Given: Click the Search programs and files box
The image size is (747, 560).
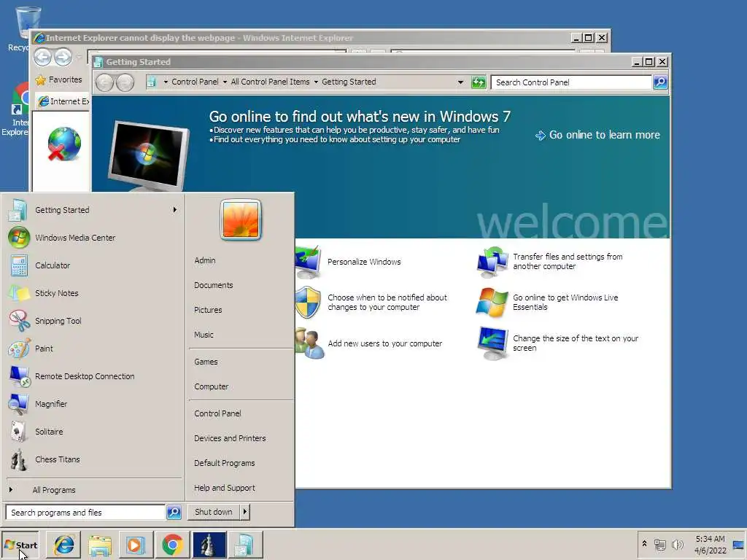Looking at the screenshot, I should click(85, 513).
